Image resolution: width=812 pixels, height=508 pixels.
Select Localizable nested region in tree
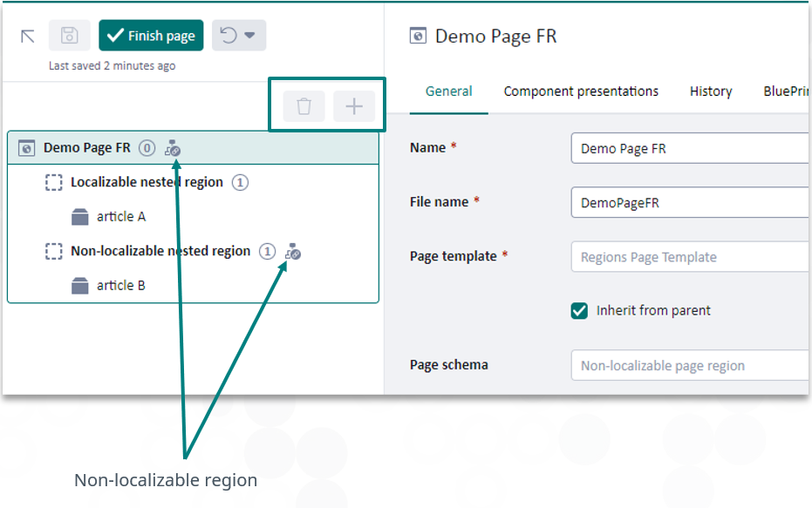[147, 183]
